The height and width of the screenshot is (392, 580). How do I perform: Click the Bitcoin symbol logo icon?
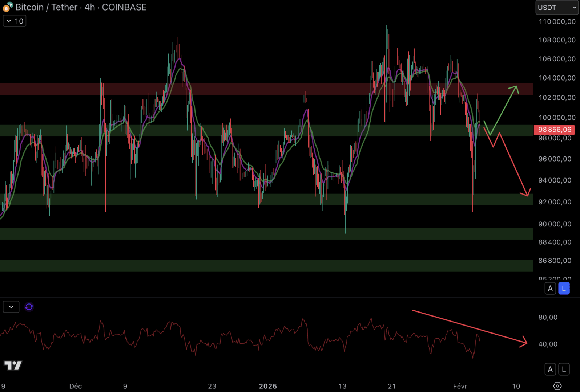[7, 7]
